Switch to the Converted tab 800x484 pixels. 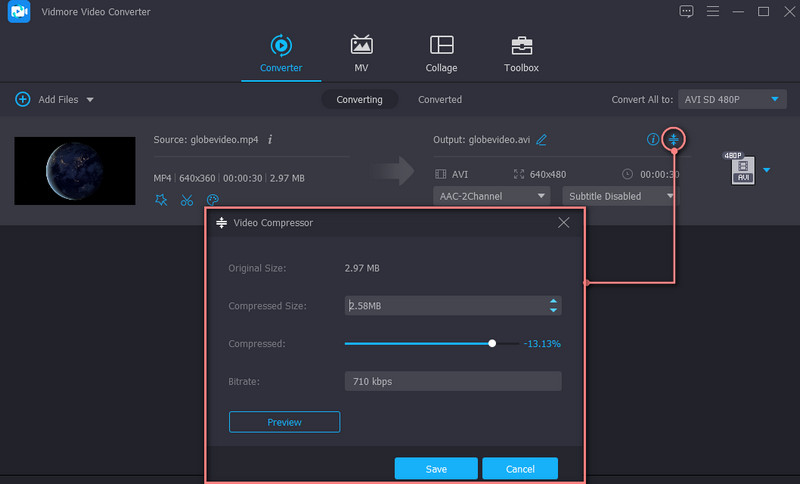coord(440,100)
